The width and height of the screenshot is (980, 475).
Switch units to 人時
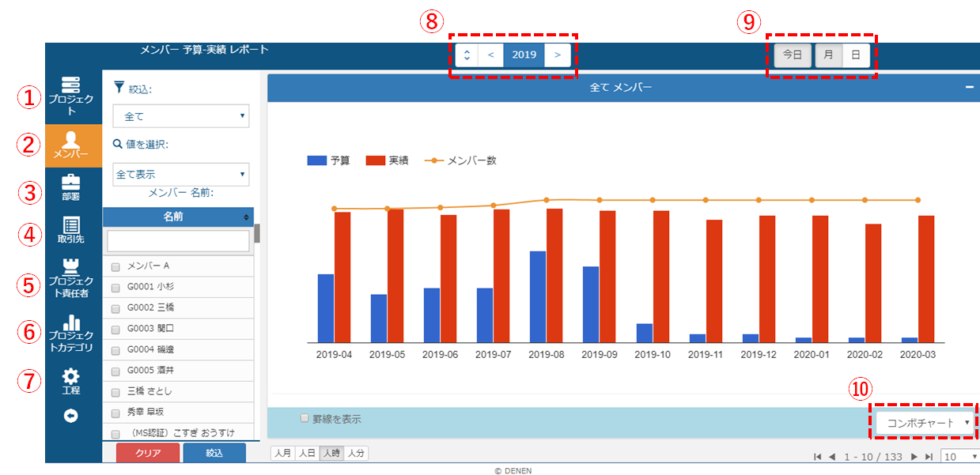331,453
